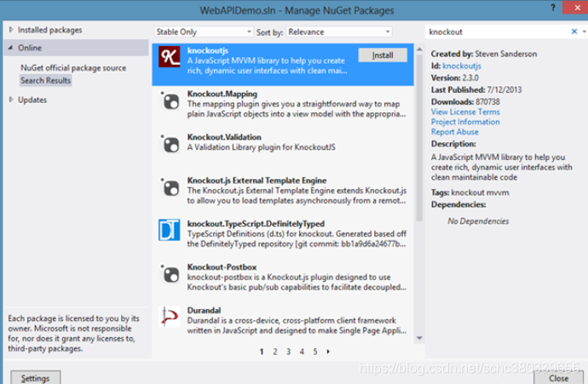Click the knockoutjs red K package icon
This screenshot has height=384, width=588.
click(x=169, y=56)
